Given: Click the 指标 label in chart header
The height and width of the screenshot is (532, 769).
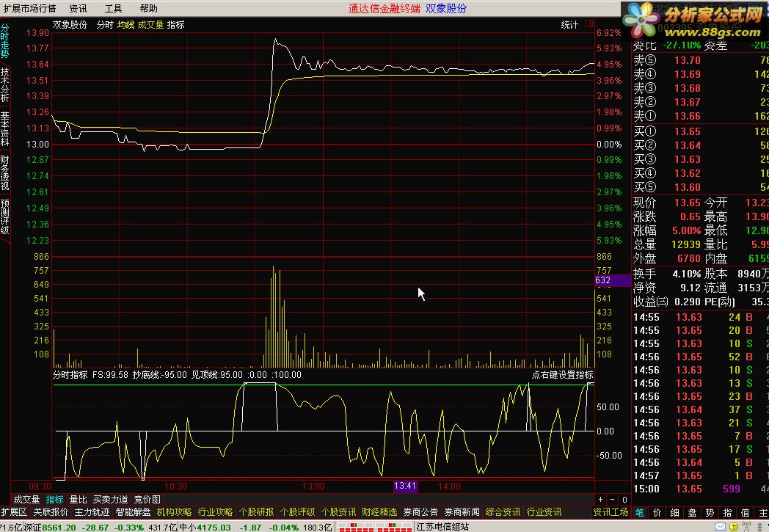Looking at the screenshot, I should click(x=176, y=24).
